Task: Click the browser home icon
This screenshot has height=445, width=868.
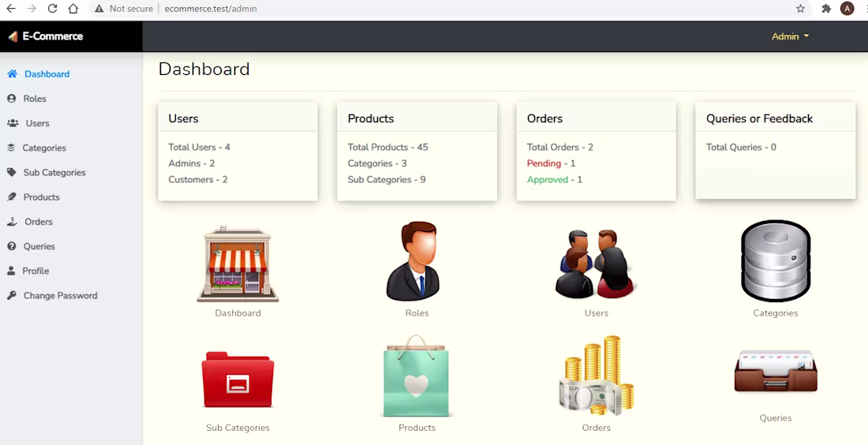Action: (x=73, y=9)
